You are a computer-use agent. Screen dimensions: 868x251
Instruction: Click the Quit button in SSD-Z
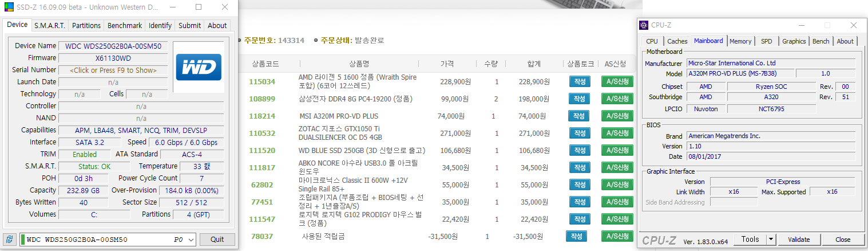coord(217,240)
